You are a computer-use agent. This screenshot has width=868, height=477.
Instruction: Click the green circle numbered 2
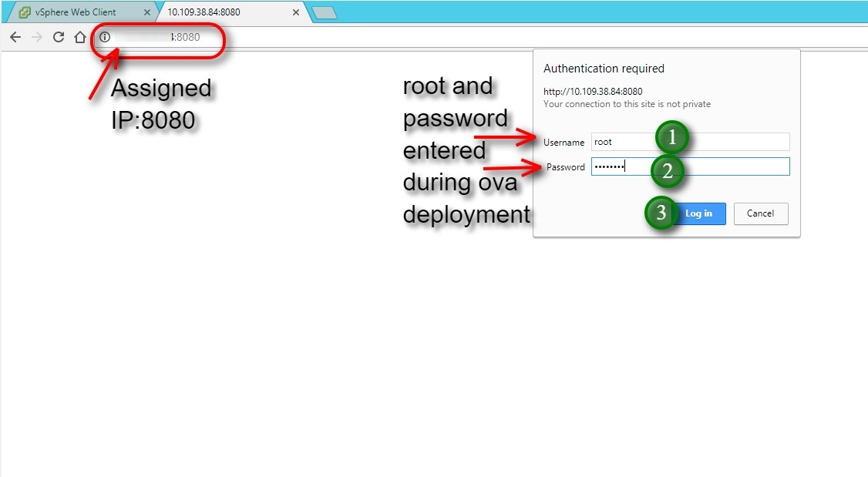667,171
